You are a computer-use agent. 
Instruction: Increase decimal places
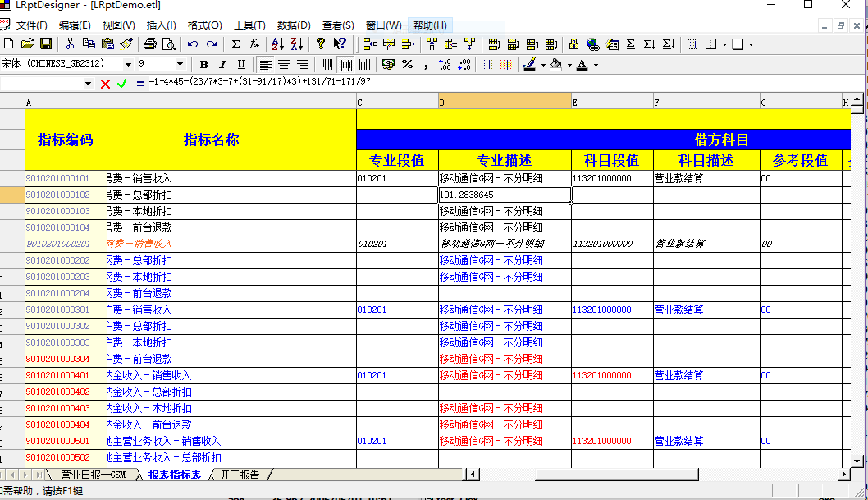pos(445,64)
